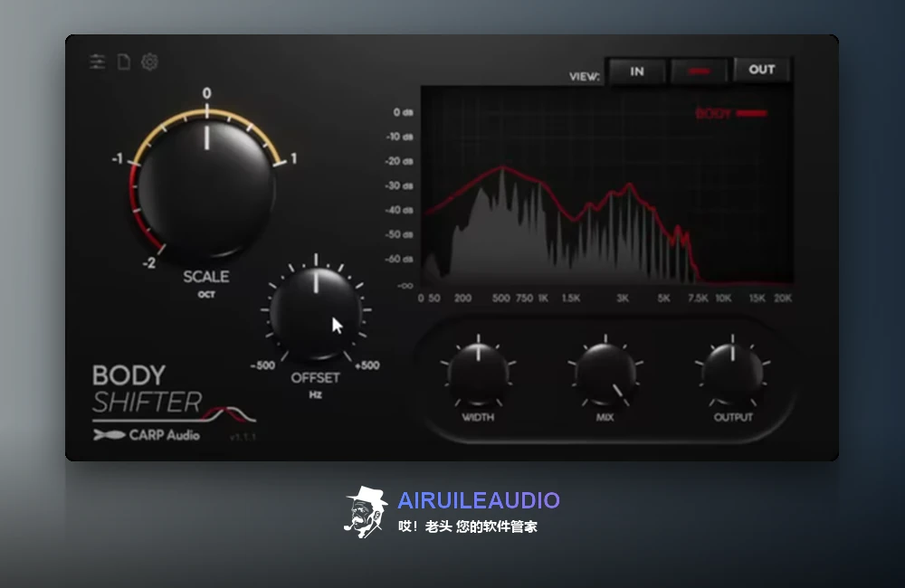
Task: Click the BODY legend in the graph
Action: click(731, 114)
